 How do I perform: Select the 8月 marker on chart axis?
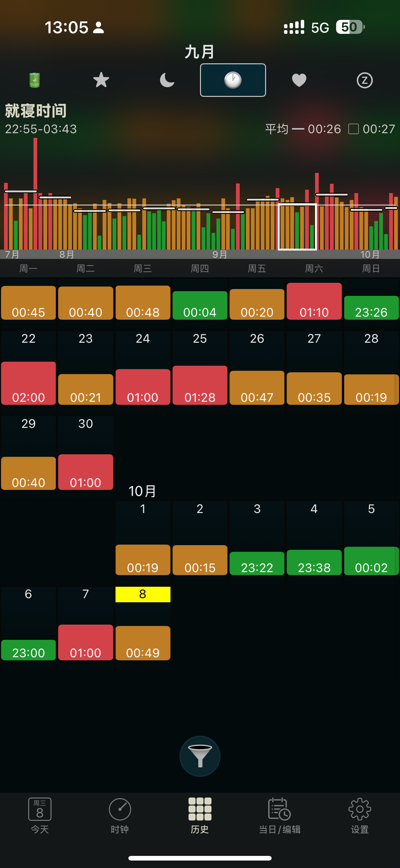(67, 254)
